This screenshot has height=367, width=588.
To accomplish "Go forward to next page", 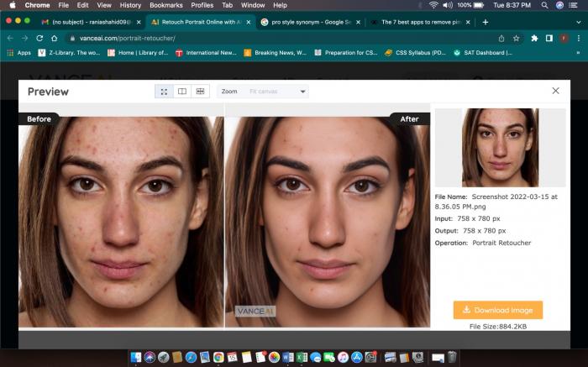I will [x=24, y=39].
